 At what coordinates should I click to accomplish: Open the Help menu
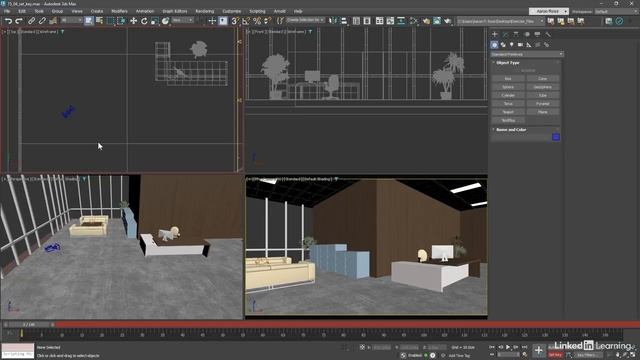coord(298,11)
